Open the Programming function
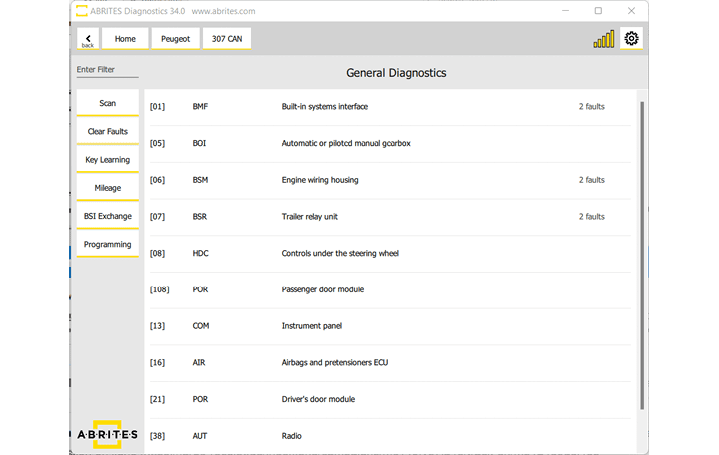 coord(107,245)
